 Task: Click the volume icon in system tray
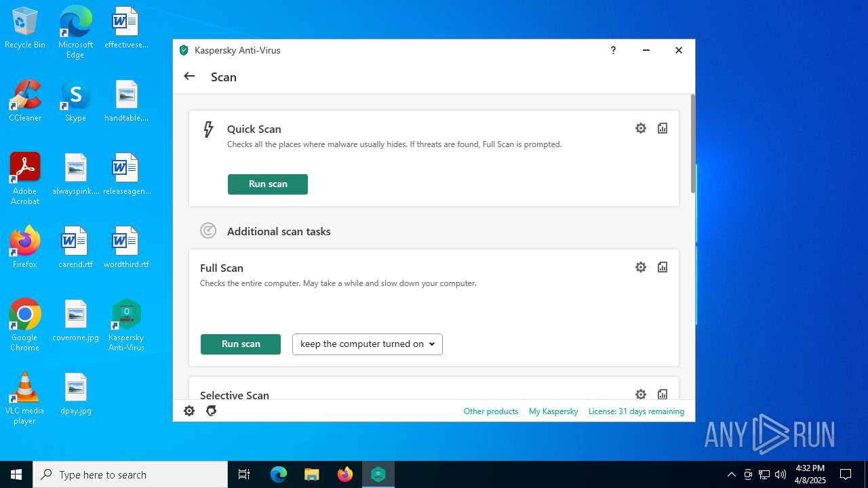point(781,474)
